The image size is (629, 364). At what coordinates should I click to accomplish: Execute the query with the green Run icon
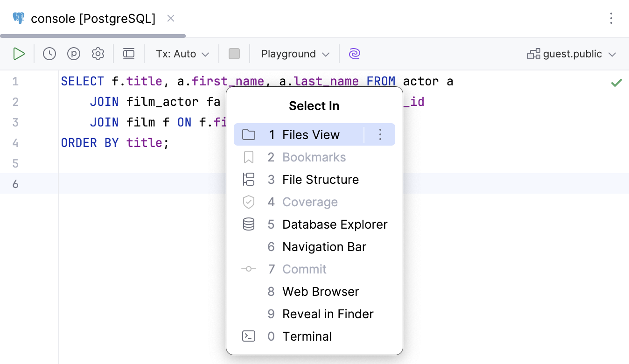[19, 53]
